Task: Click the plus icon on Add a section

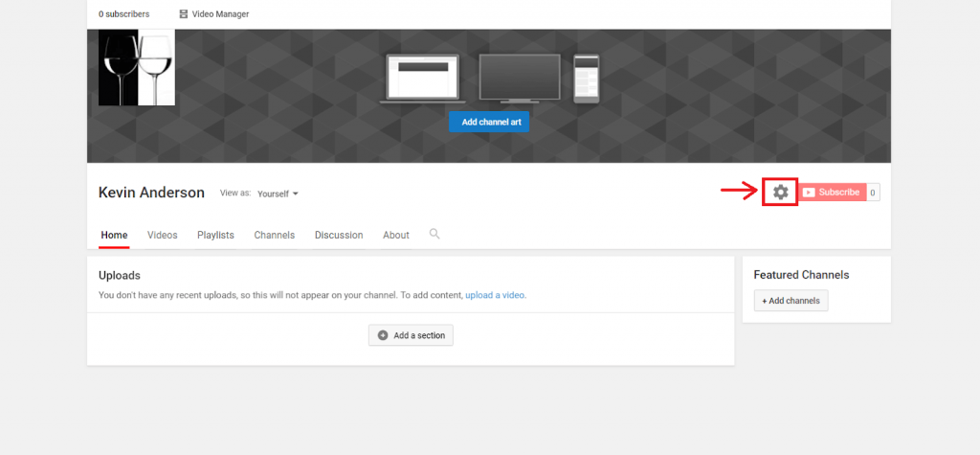Action: pos(383,335)
